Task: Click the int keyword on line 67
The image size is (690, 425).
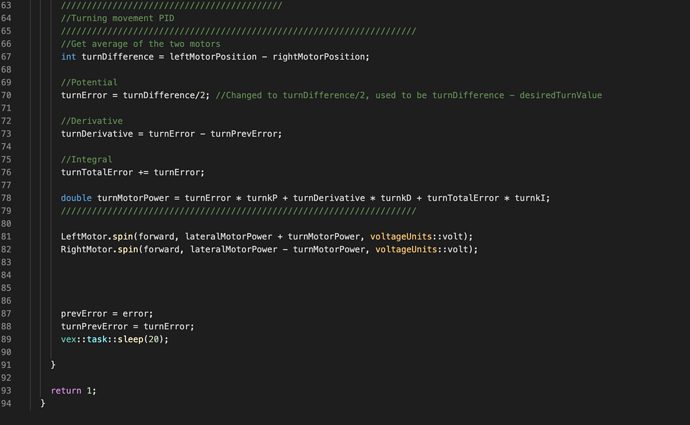Action: tap(68, 57)
